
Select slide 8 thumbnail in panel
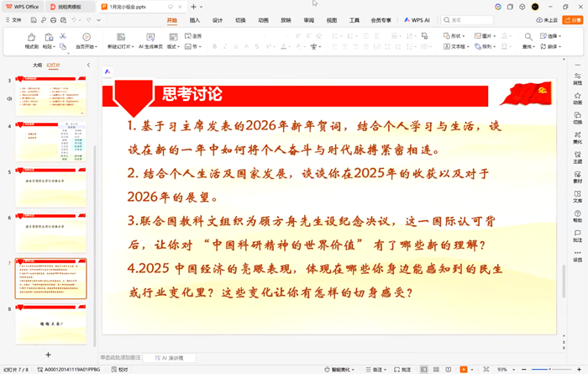(x=50, y=324)
